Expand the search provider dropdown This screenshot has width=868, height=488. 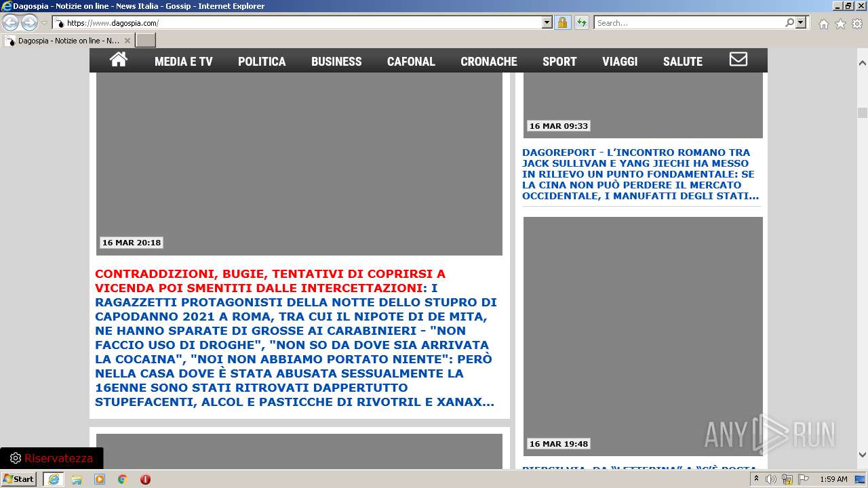coord(801,22)
